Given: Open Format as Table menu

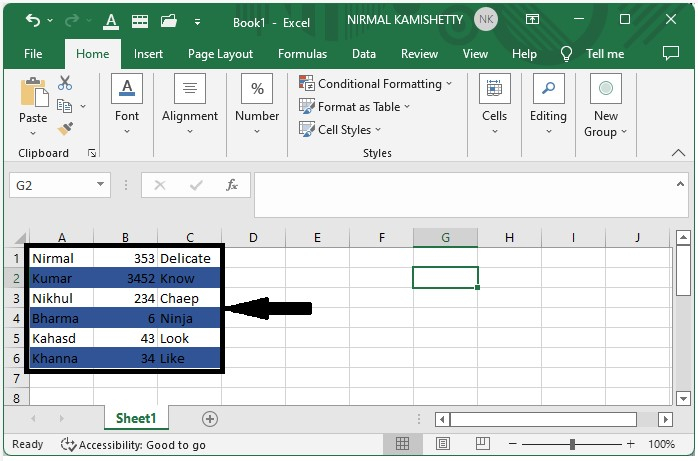Looking at the screenshot, I should (x=355, y=107).
